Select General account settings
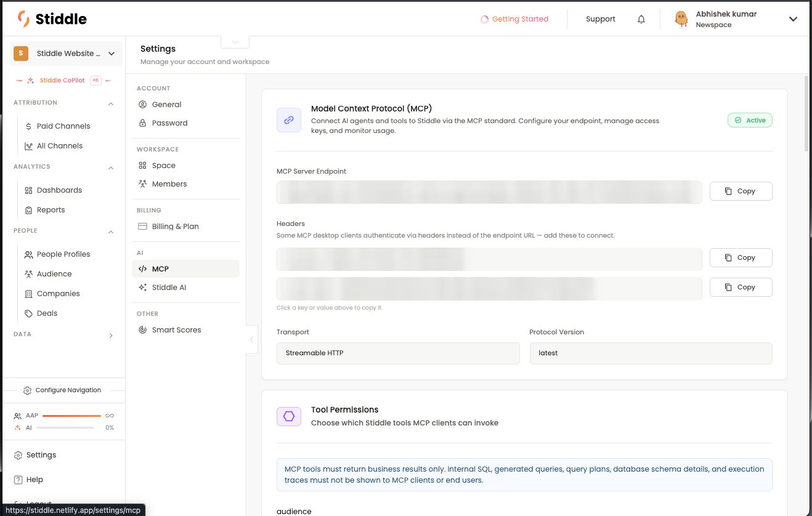This screenshot has height=516, width=812. 185,105
